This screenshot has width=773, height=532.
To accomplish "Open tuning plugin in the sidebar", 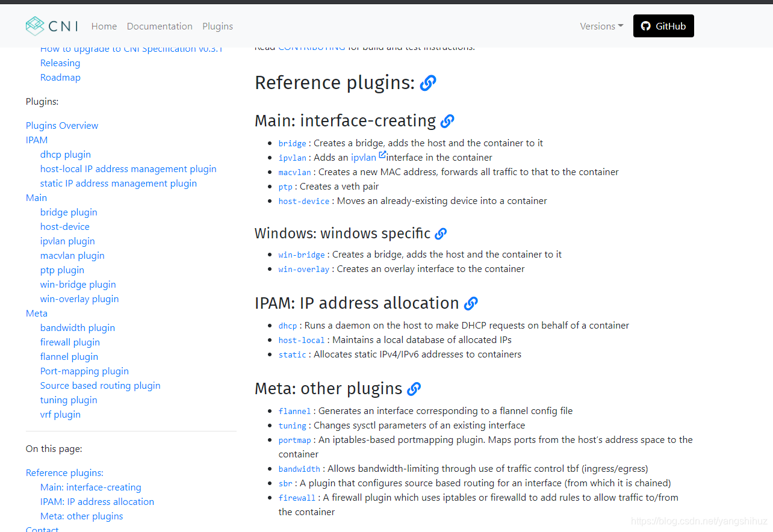I will (x=69, y=400).
